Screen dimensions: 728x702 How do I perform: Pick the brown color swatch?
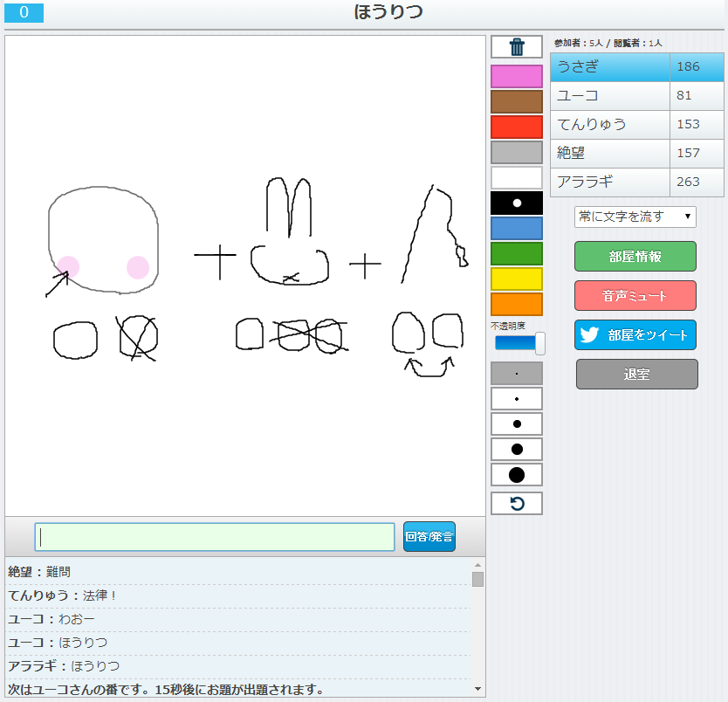[516, 101]
